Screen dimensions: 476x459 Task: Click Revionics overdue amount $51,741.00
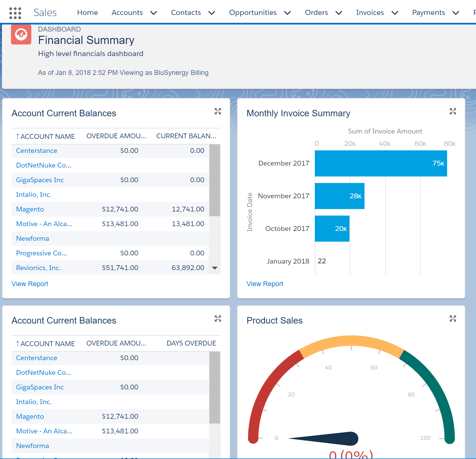click(120, 268)
